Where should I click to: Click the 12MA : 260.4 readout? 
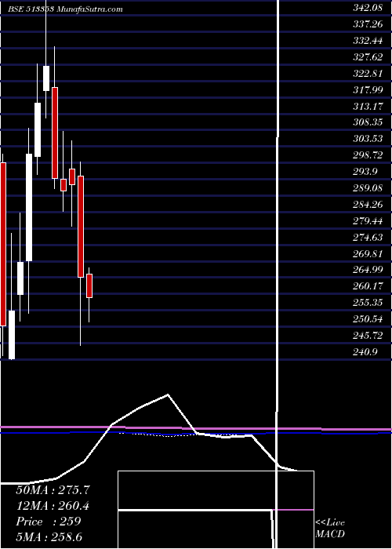(53, 506)
